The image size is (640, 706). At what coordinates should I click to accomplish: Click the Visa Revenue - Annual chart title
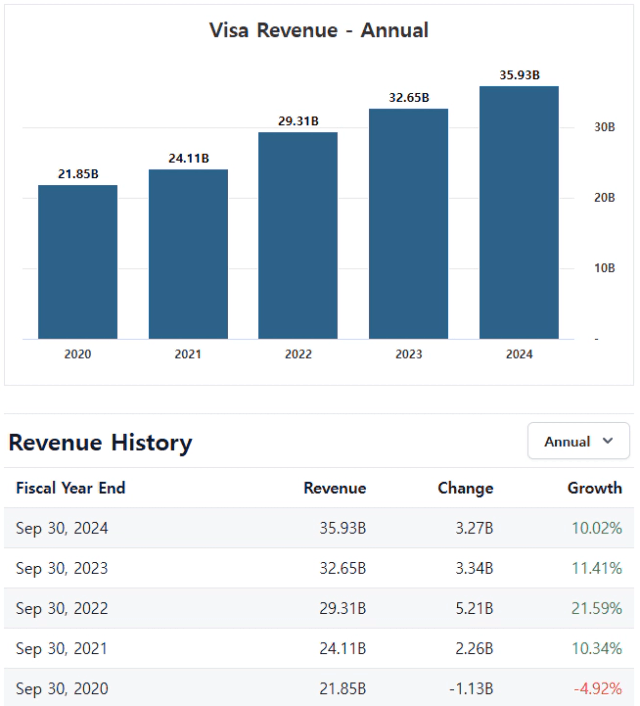(x=319, y=30)
